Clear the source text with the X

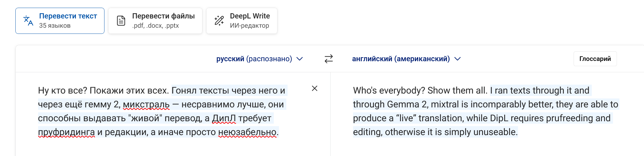(x=315, y=89)
